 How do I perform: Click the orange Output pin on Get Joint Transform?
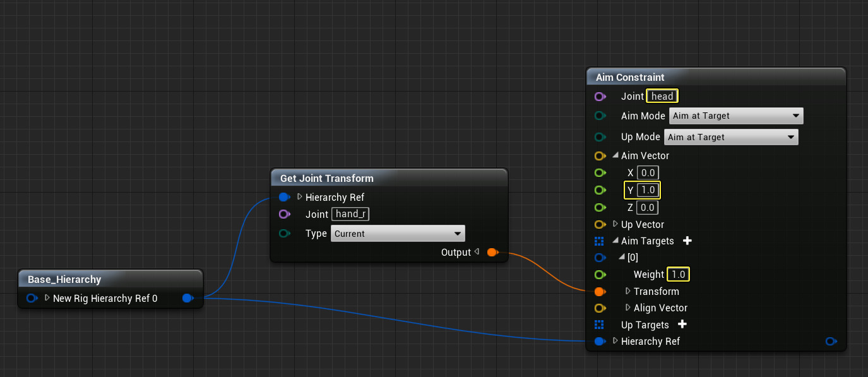click(x=492, y=253)
